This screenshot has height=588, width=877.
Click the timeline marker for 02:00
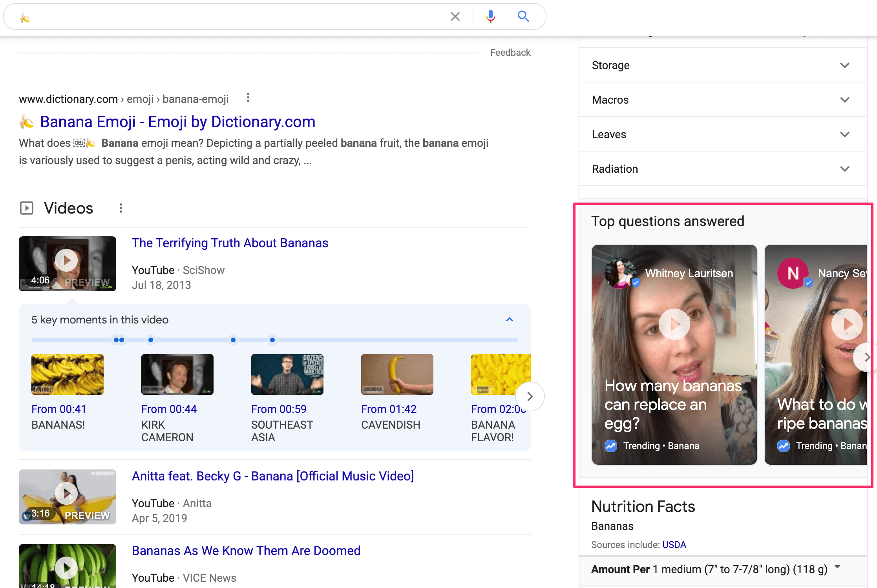tap(272, 340)
